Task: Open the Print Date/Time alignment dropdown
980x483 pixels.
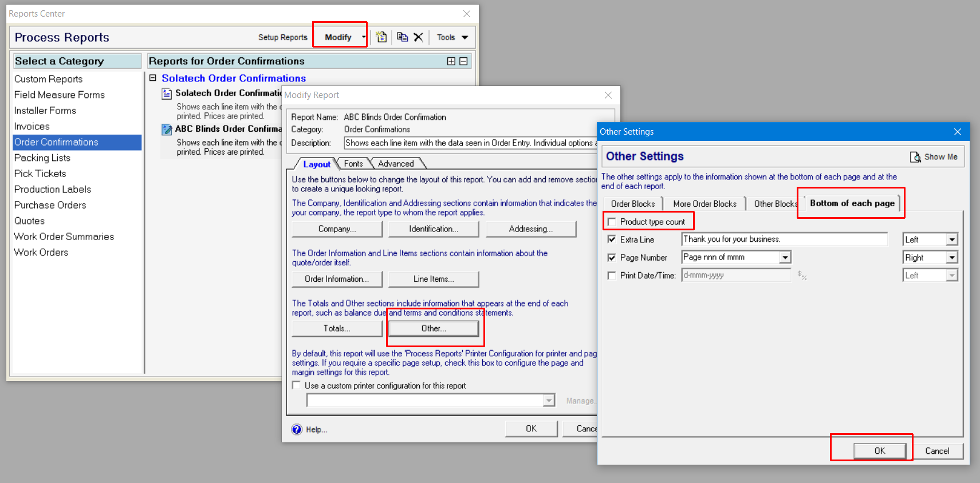Action: (952, 276)
